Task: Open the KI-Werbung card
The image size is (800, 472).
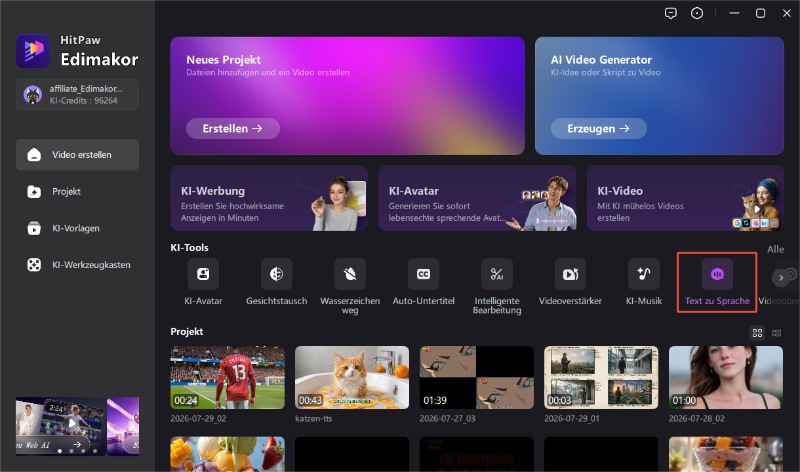Action: (269, 198)
